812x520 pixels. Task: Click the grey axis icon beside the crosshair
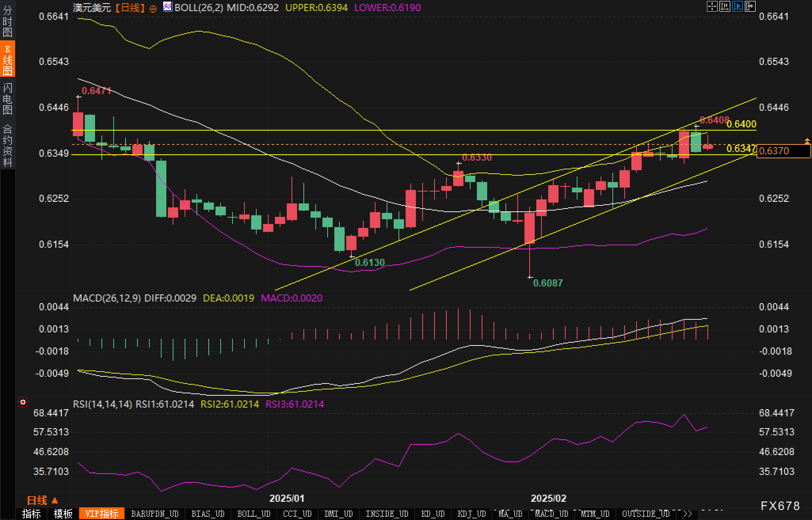[x=724, y=6]
